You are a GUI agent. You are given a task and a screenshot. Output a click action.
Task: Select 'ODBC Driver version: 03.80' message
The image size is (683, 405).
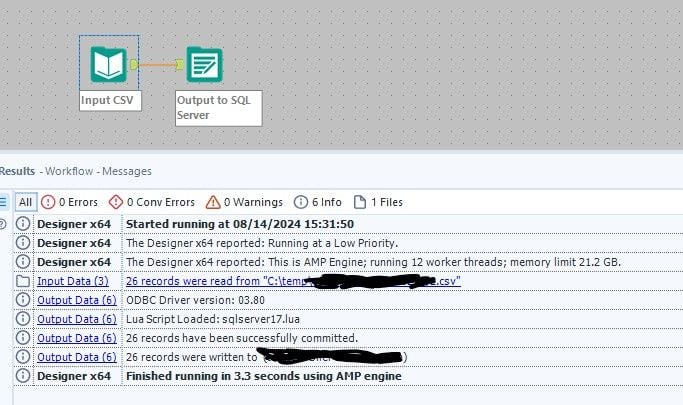tap(195, 300)
